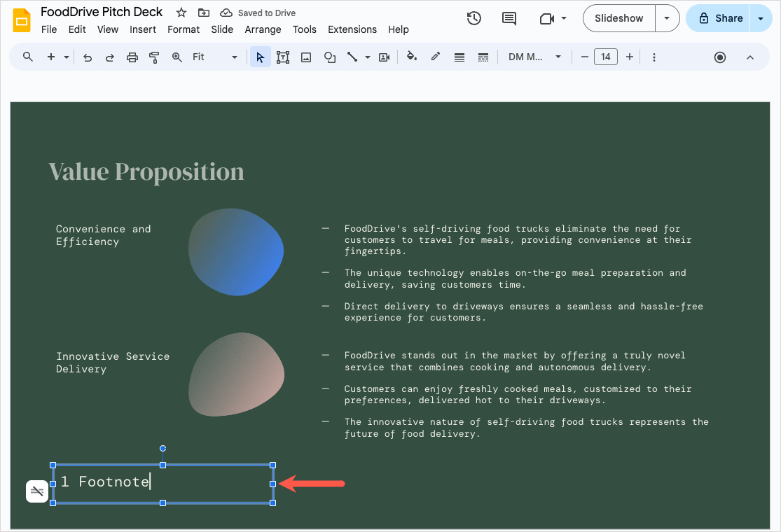Expand the Line tool dropdown arrow
Image resolution: width=781 pixels, height=532 pixels.
tap(368, 57)
